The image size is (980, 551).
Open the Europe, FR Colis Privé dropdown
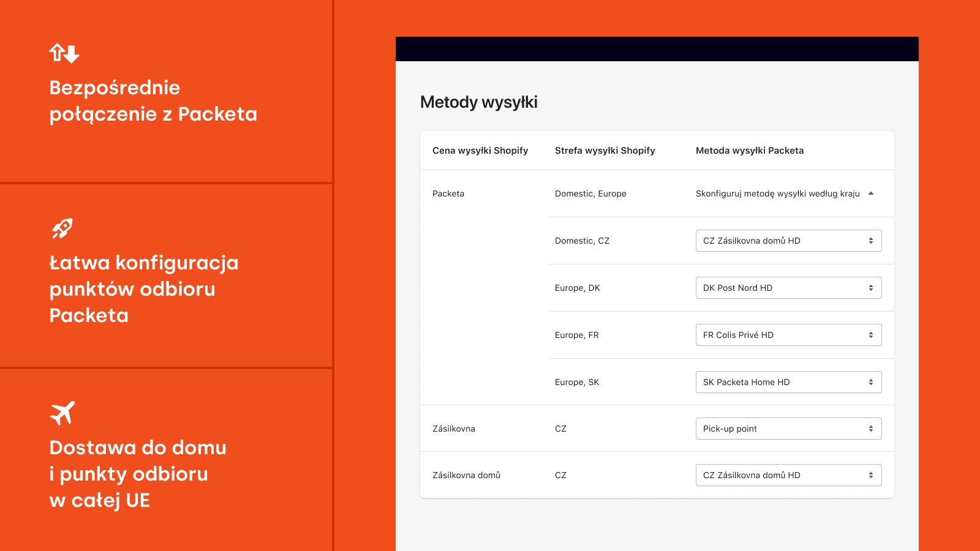788,335
